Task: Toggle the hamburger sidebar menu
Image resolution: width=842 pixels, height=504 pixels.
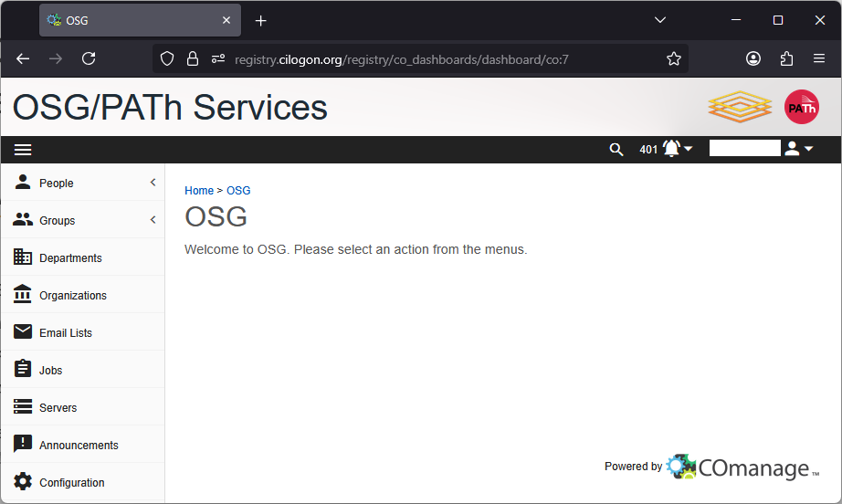Action: click(23, 150)
